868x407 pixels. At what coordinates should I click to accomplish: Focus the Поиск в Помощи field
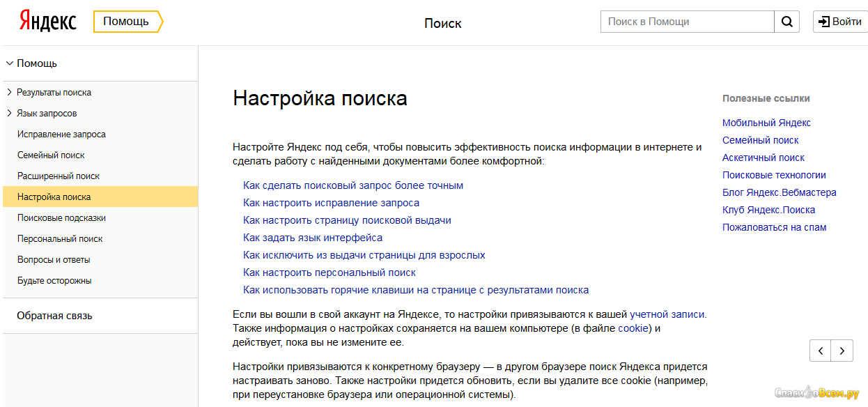(x=688, y=22)
